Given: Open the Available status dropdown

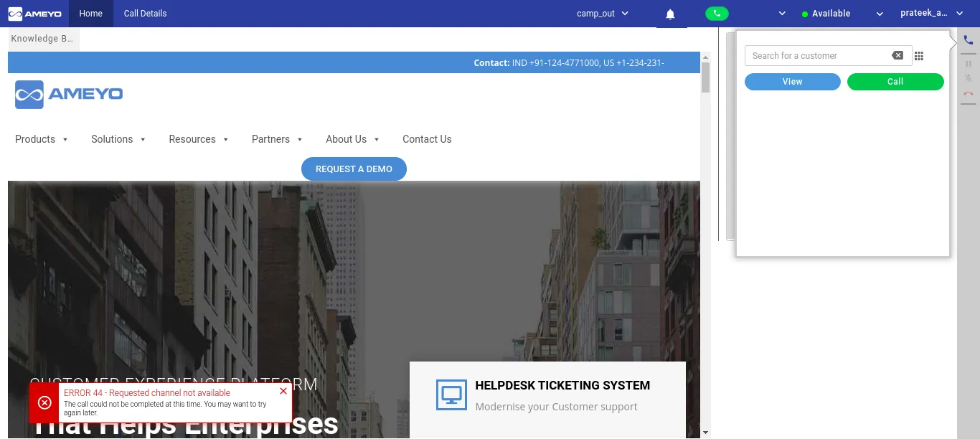Looking at the screenshot, I should (x=880, y=14).
